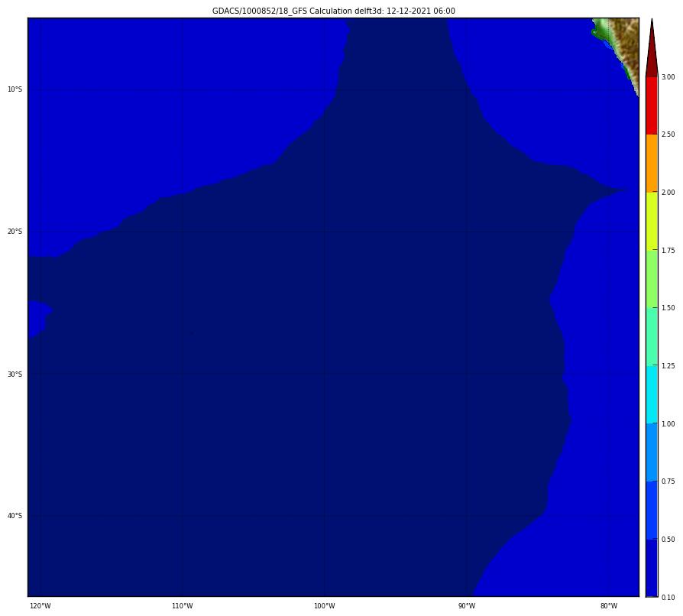Click the orange colorbar segment between 2.00 and 2.50
This screenshot has width=683, height=616.
(651, 163)
